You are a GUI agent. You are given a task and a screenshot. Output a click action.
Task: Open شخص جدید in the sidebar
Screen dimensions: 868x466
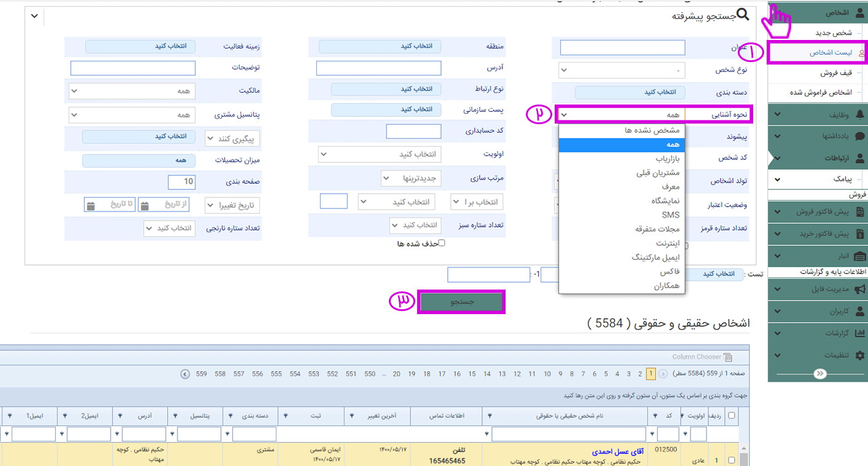coord(833,33)
